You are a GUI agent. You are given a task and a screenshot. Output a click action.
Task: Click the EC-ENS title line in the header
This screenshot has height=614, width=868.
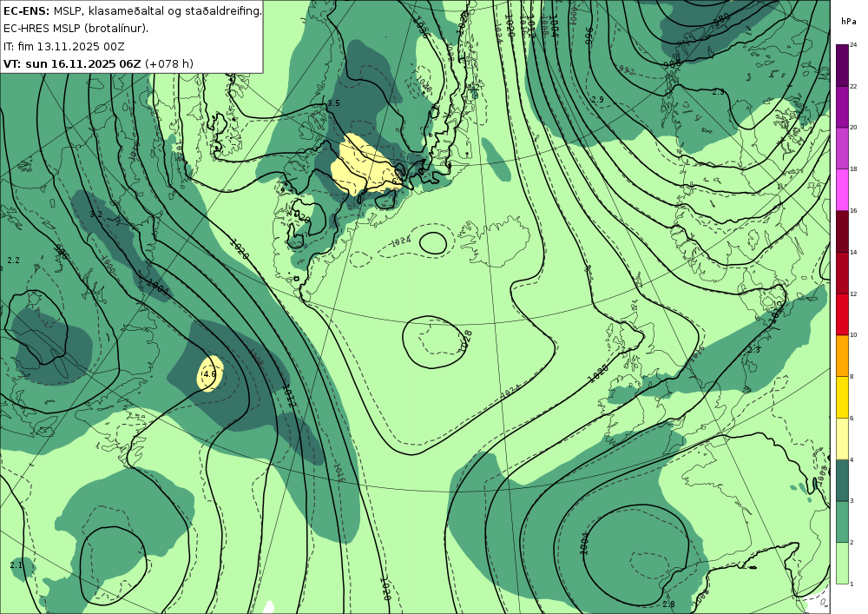[x=132, y=10]
